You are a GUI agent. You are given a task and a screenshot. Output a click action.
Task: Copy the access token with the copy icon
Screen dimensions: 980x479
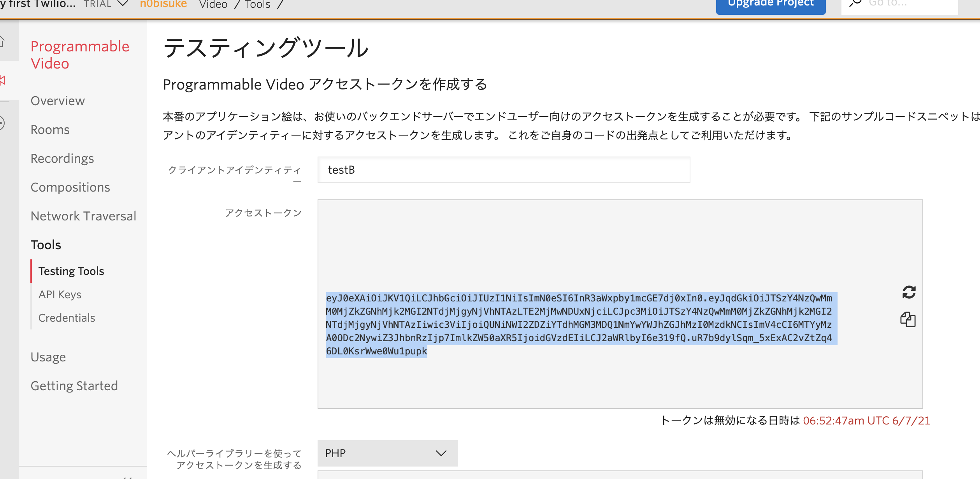[908, 320]
